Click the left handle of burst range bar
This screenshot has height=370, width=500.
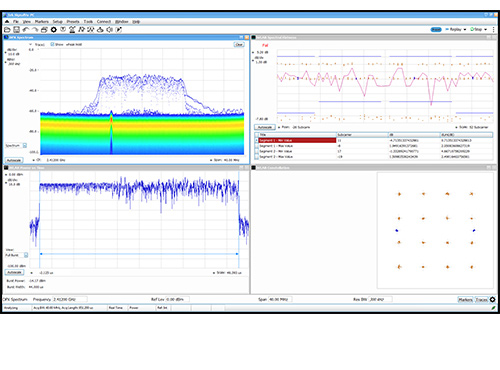tap(41, 254)
